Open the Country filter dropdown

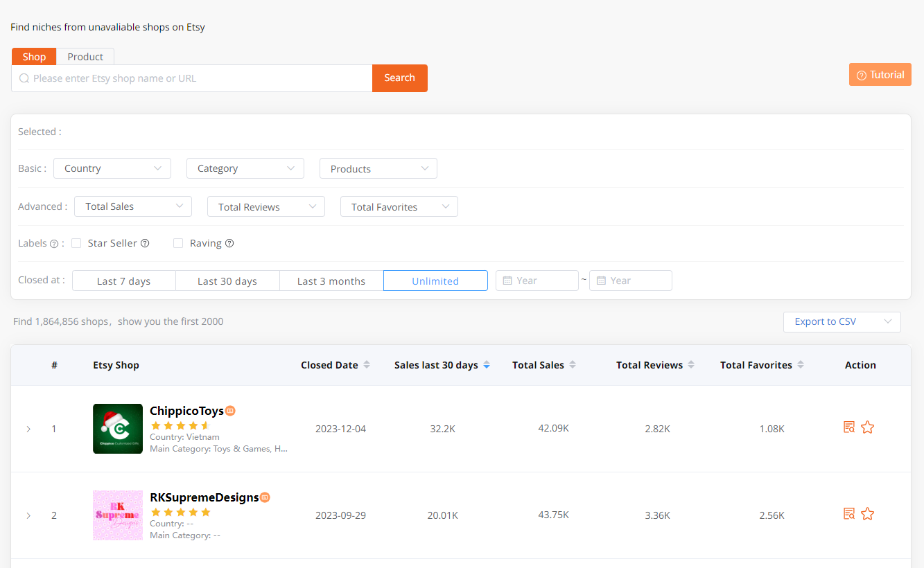112,168
